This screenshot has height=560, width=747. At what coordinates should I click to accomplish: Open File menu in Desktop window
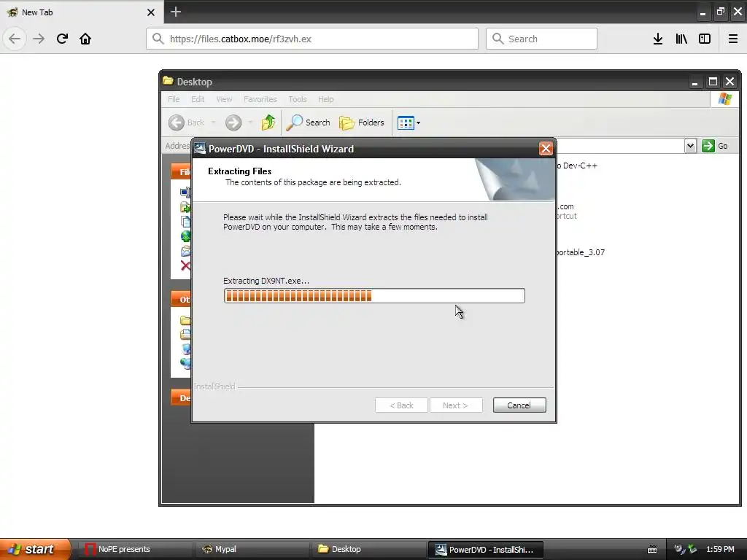click(x=174, y=99)
